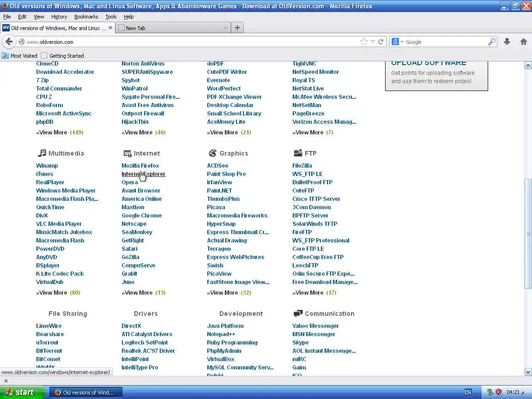Open the Google Chrome link
The height and width of the screenshot is (399, 532).
coord(141,216)
